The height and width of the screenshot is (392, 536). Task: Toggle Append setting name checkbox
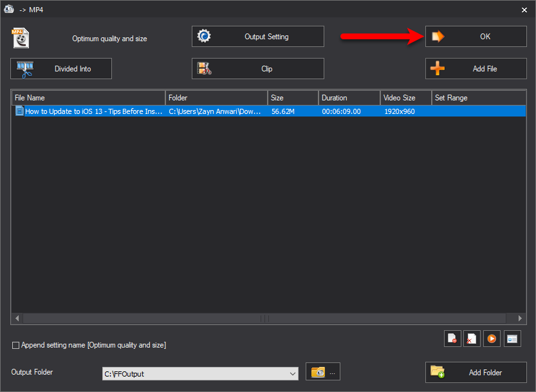[x=15, y=345]
